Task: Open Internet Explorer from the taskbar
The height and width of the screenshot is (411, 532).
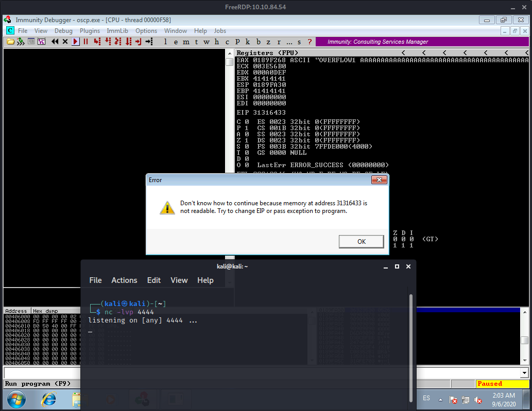Action: (x=49, y=400)
